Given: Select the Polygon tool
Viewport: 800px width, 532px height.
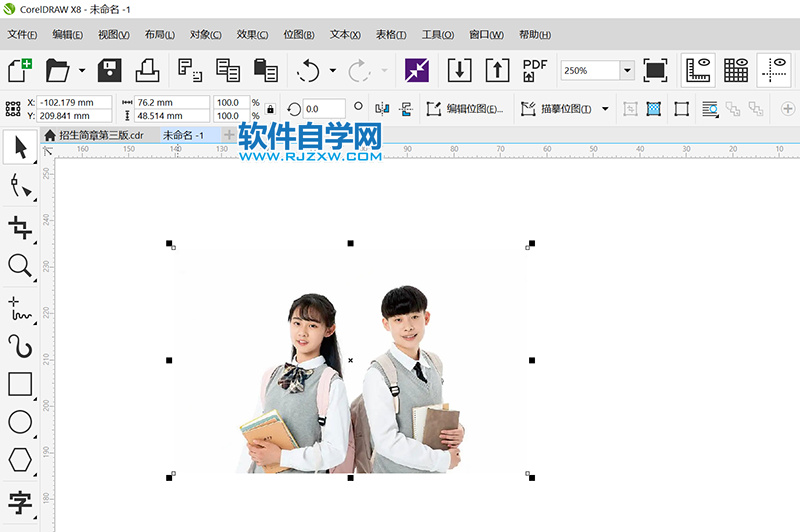Looking at the screenshot, I should tap(19, 460).
